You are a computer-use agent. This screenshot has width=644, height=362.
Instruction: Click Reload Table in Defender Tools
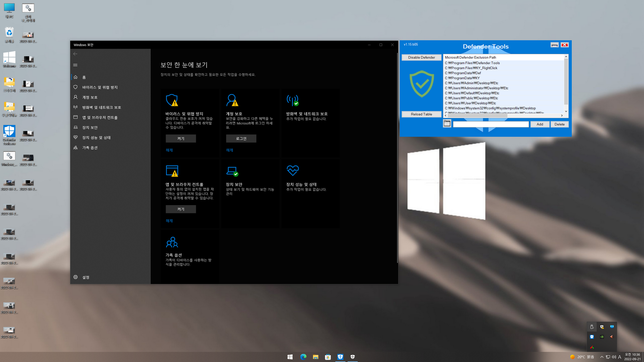(422, 114)
